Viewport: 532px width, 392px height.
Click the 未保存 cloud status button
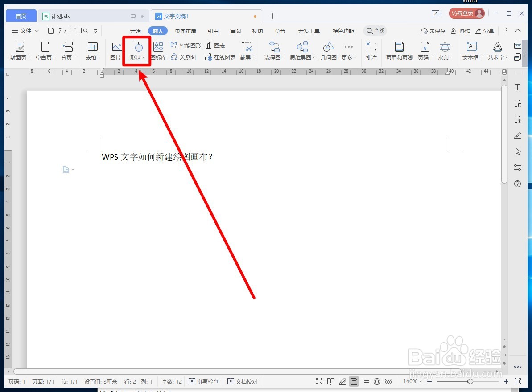(x=433, y=31)
